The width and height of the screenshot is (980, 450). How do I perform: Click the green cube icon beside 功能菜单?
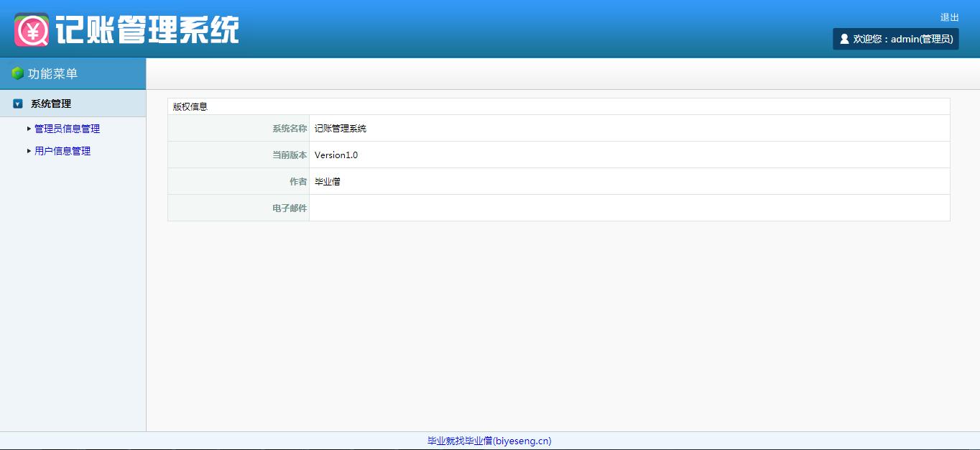[x=18, y=73]
